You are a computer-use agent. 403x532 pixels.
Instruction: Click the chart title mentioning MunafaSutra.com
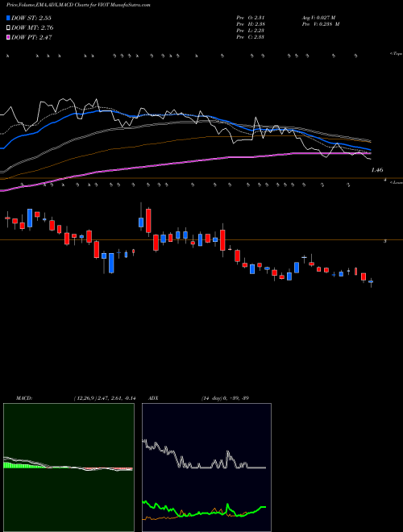78,6
